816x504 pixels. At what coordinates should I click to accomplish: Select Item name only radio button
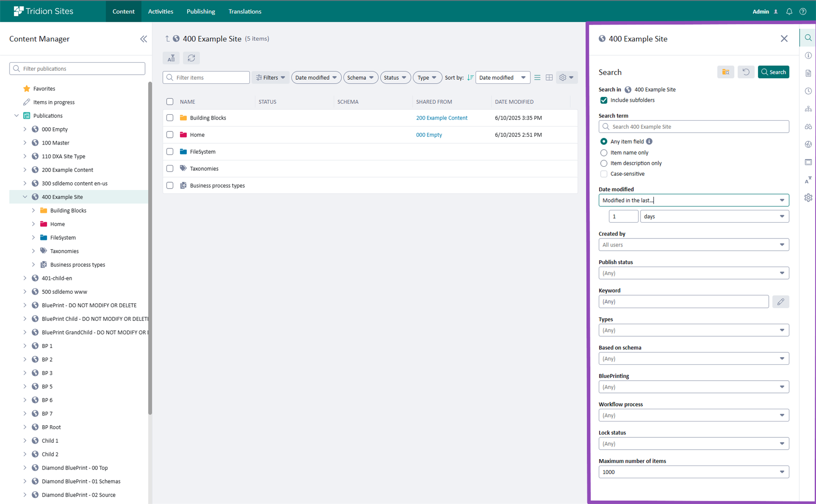pyautogui.click(x=604, y=153)
